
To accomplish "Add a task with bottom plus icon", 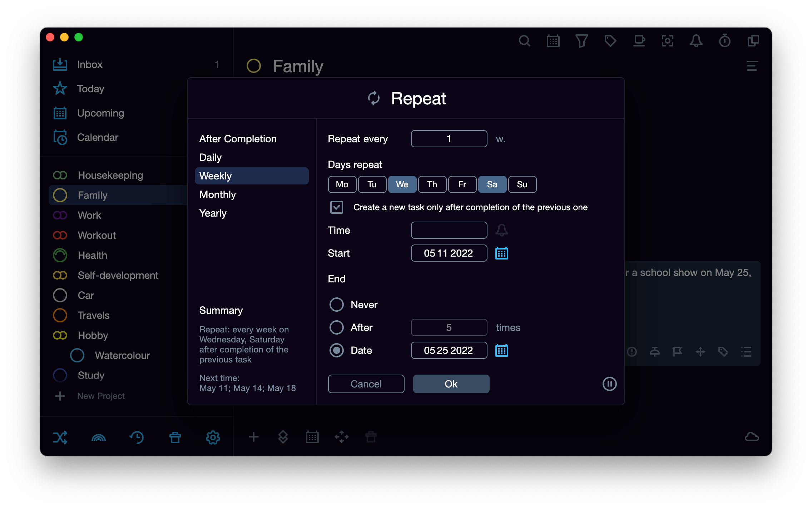I will (x=253, y=437).
